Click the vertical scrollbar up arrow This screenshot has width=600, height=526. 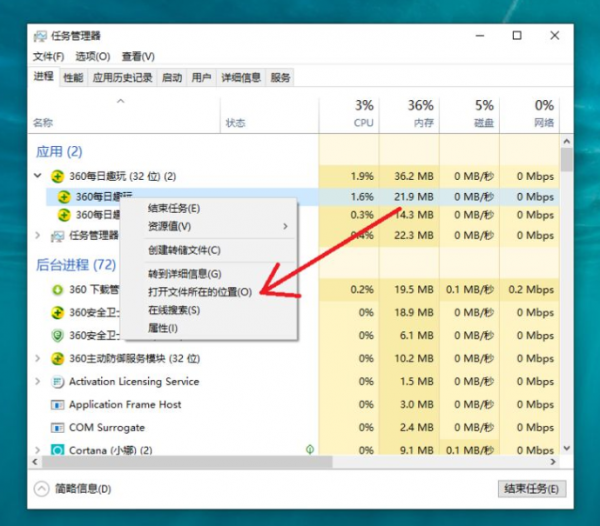pos(567,141)
